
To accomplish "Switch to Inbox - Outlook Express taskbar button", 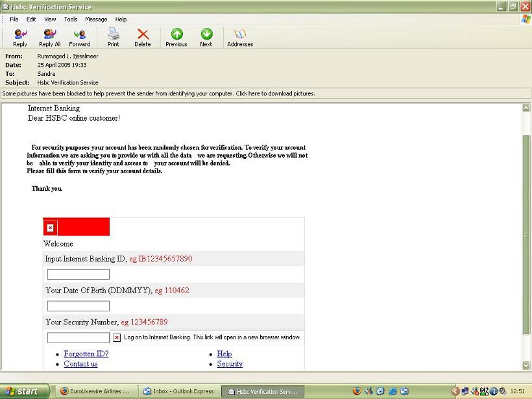I will point(180,391).
